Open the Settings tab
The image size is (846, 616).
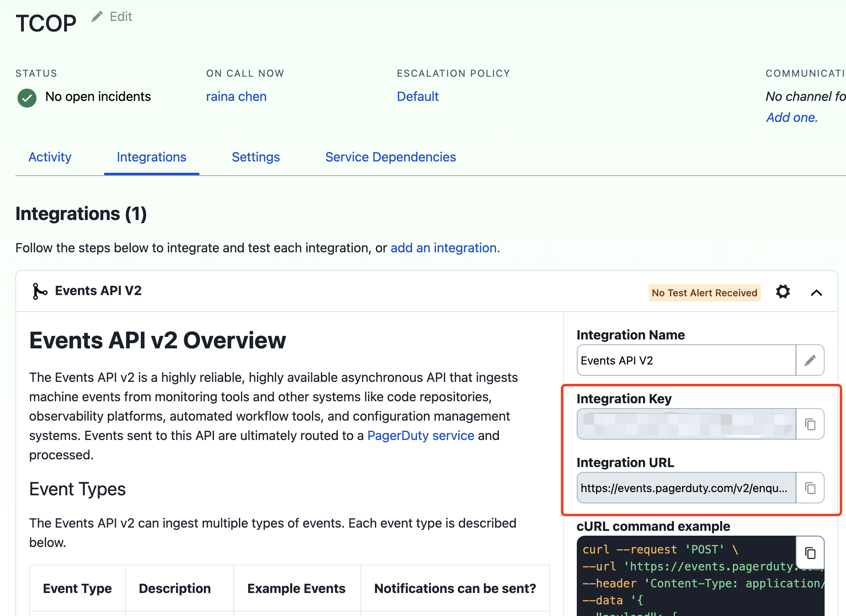255,157
